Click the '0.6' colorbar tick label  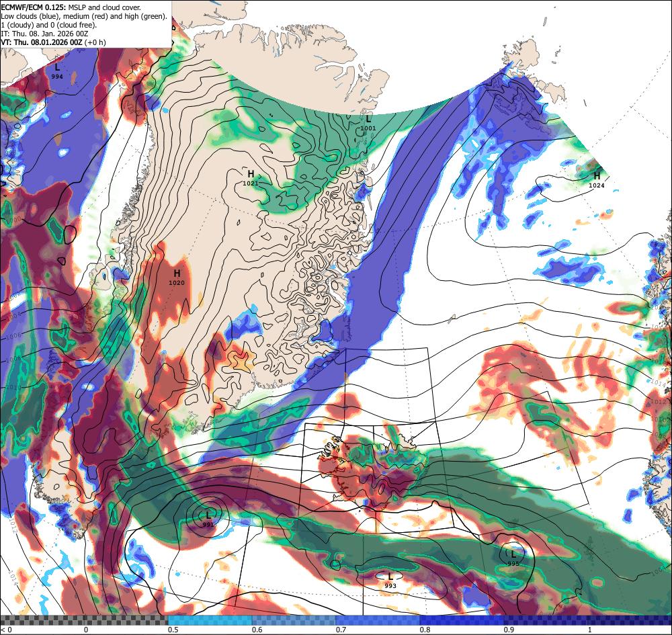click(257, 630)
